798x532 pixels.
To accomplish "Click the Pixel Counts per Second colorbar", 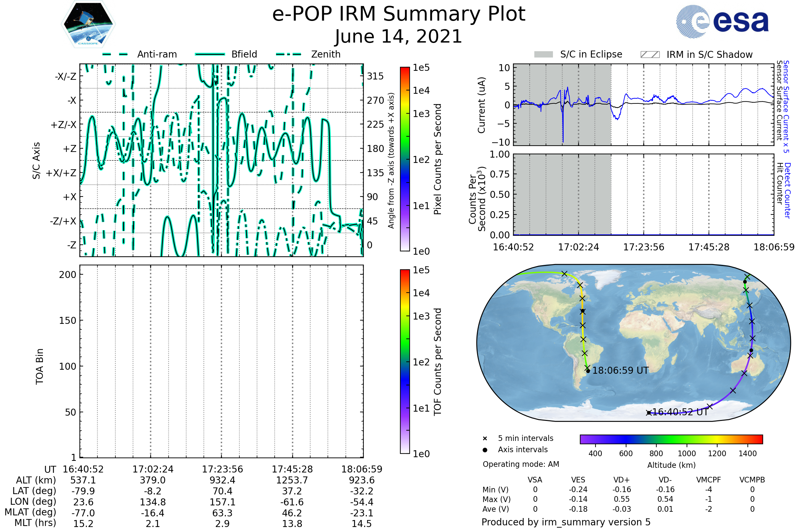I will tap(405, 159).
